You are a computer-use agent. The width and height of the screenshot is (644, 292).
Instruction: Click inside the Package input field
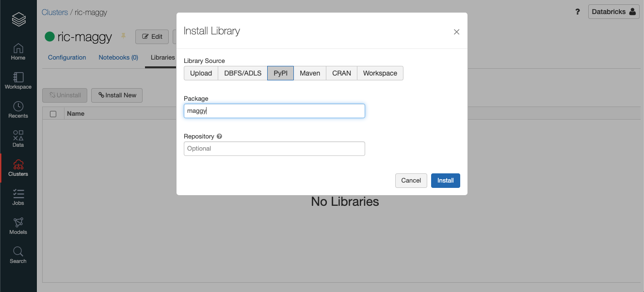[x=274, y=110]
